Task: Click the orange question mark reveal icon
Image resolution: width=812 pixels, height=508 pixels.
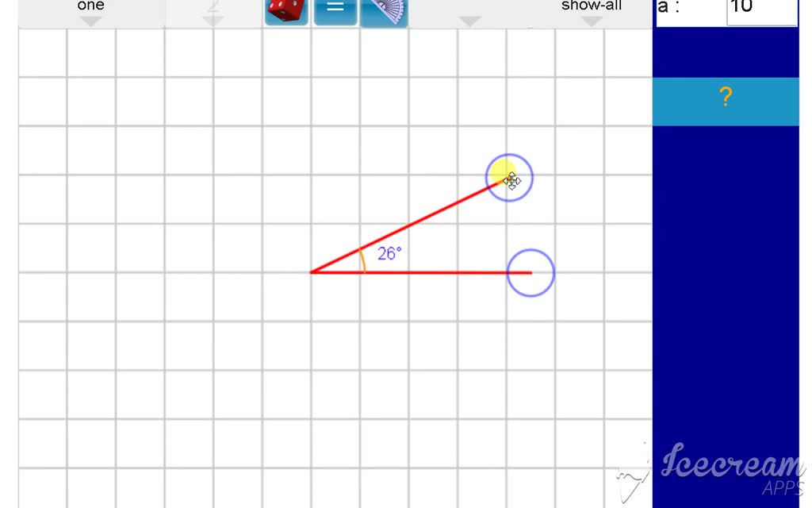Action: (x=725, y=97)
